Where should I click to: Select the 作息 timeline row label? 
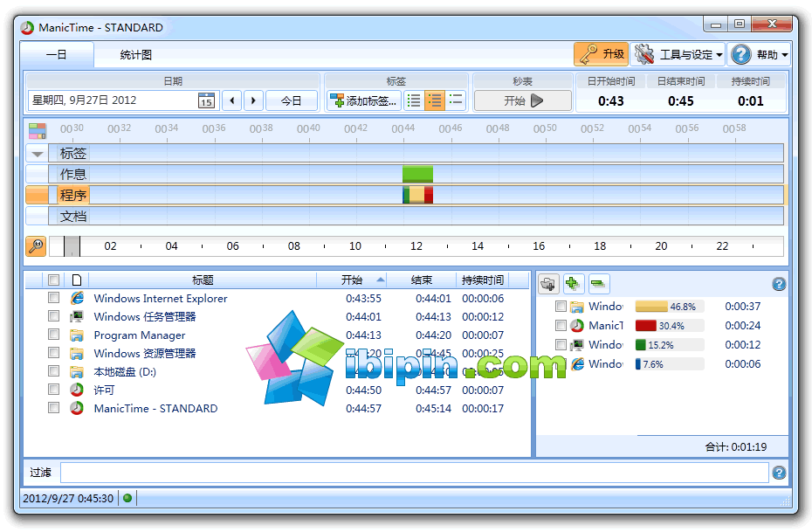click(73, 175)
